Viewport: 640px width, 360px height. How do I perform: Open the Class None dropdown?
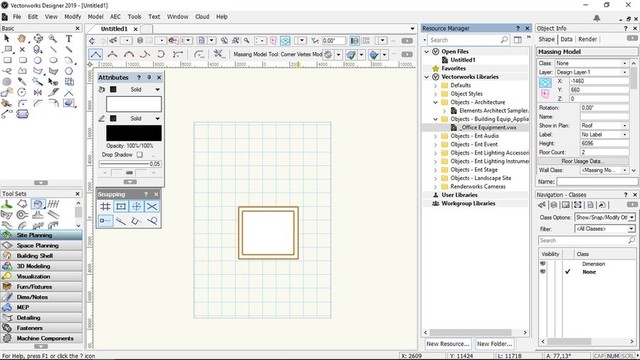click(591, 63)
